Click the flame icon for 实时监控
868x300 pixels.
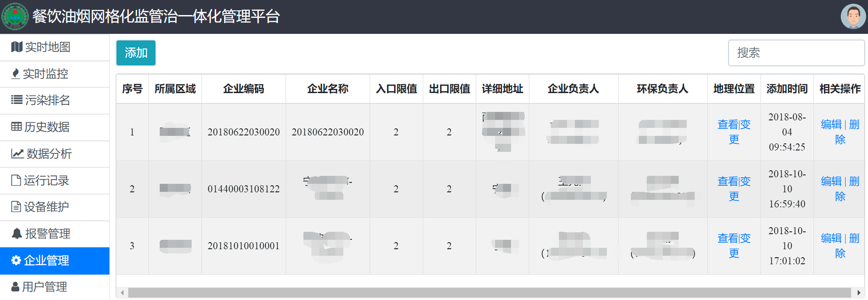pyautogui.click(x=15, y=74)
